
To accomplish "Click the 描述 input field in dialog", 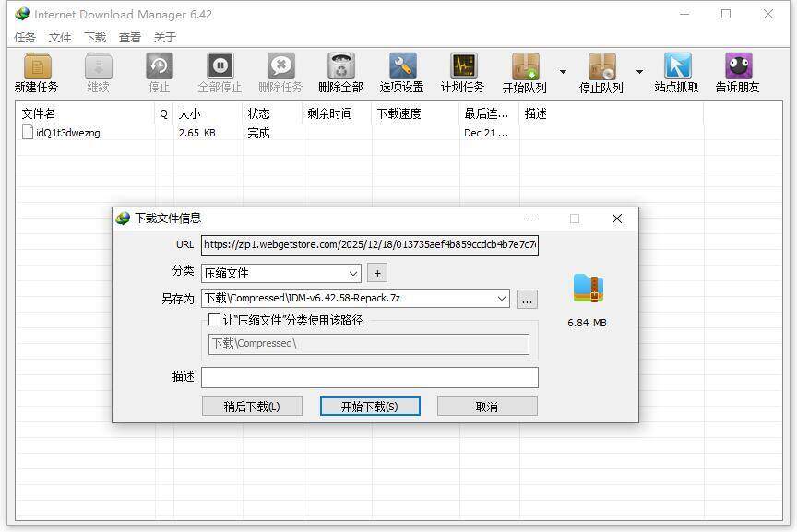I will point(370,377).
